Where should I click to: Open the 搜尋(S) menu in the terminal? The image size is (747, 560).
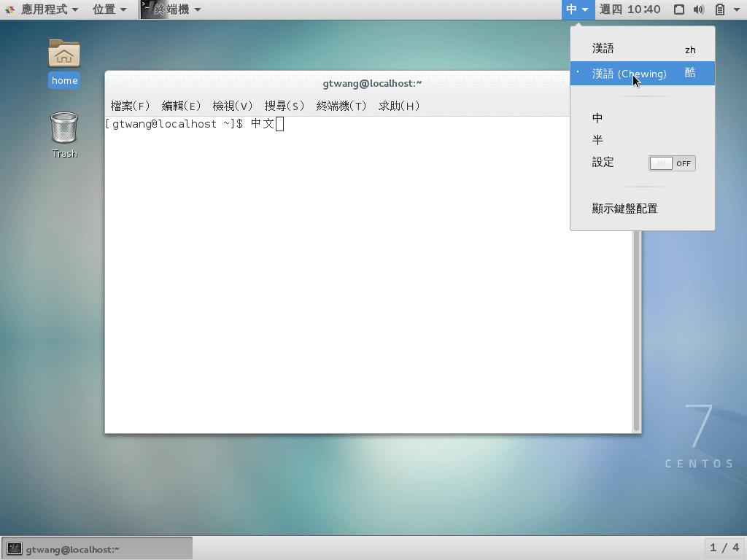click(x=285, y=106)
